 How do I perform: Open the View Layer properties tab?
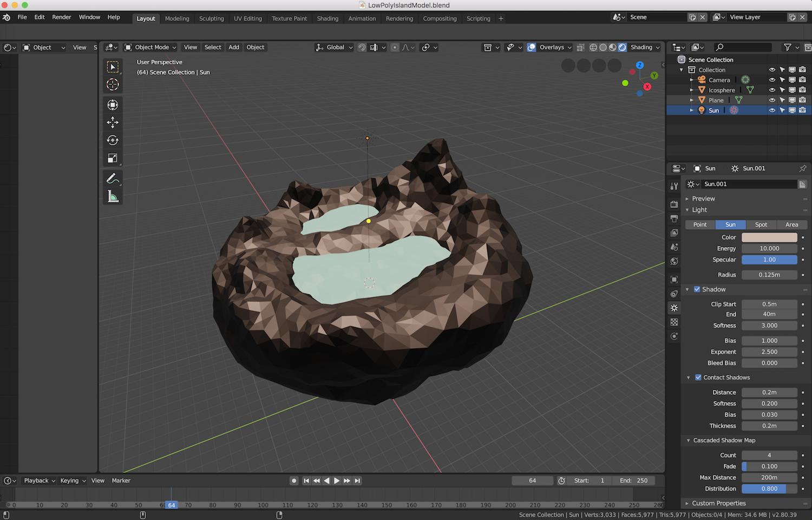pyautogui.click(x=674, y=232)
